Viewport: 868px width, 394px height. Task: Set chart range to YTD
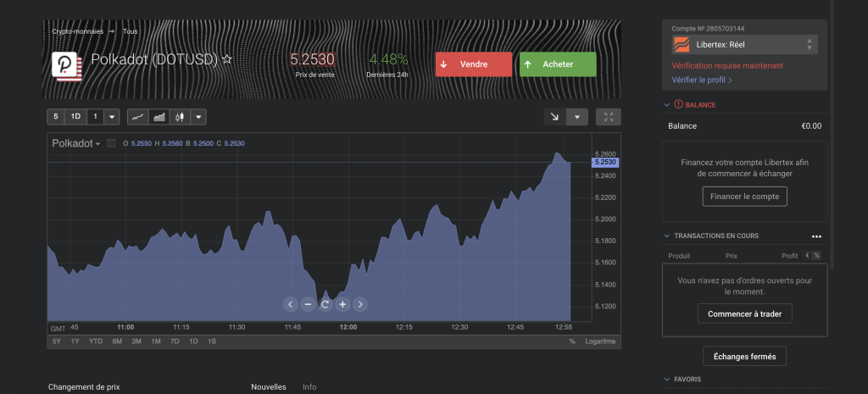pos(96,341)
